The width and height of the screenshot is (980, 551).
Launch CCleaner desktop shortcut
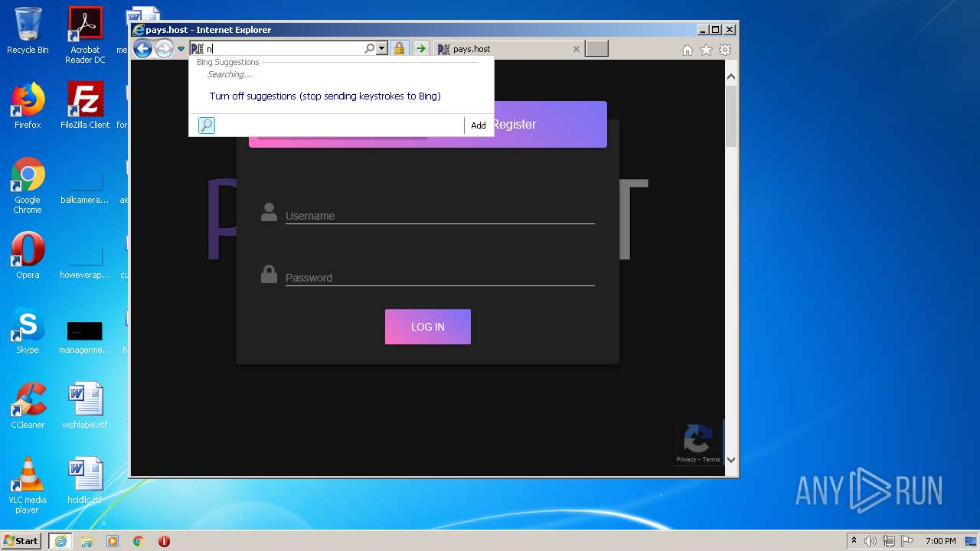pos(28,406)
